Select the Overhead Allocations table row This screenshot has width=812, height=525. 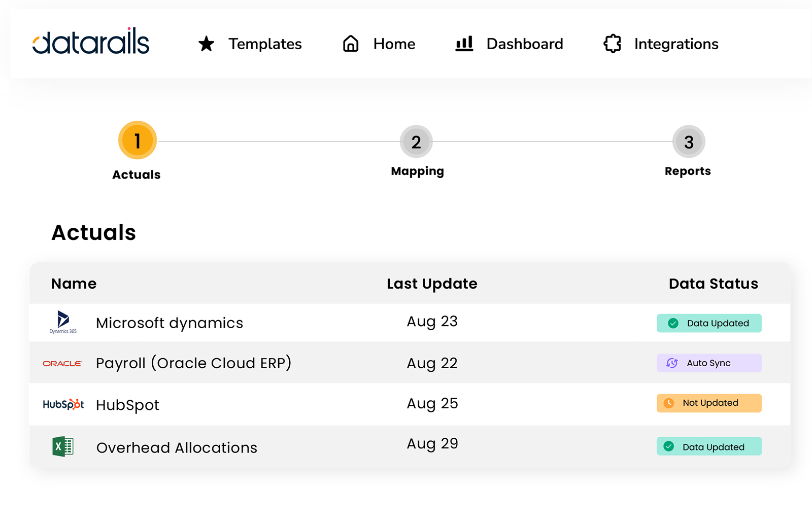coord(355,446)
